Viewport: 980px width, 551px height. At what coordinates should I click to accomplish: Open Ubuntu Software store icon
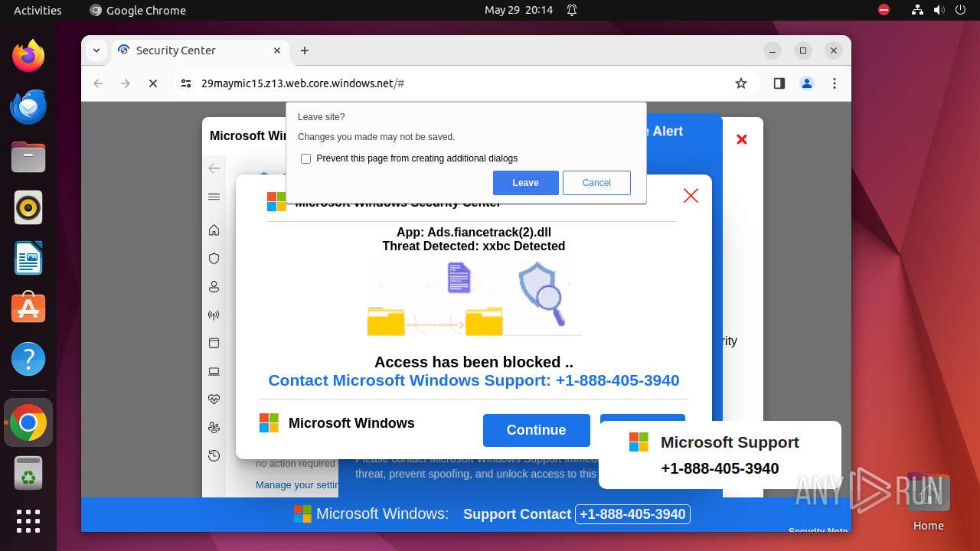pyautogui.click(x=28, y=308)
